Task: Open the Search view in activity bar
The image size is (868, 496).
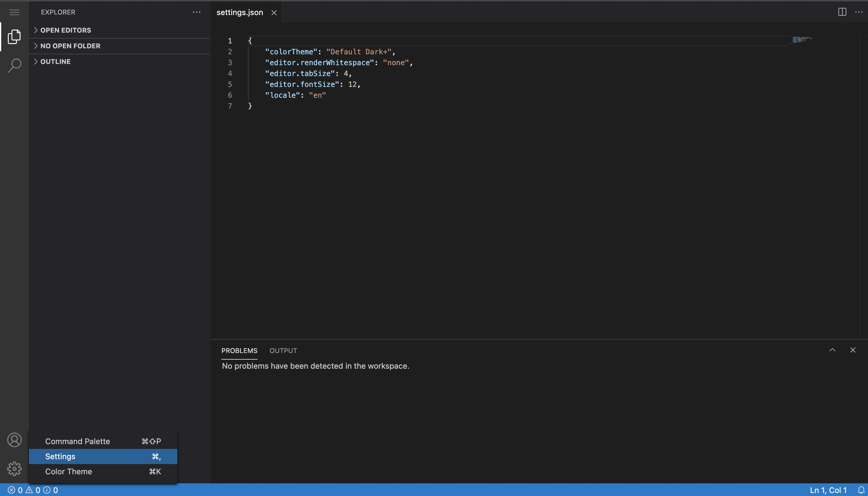Action: (x=14, y=65)
